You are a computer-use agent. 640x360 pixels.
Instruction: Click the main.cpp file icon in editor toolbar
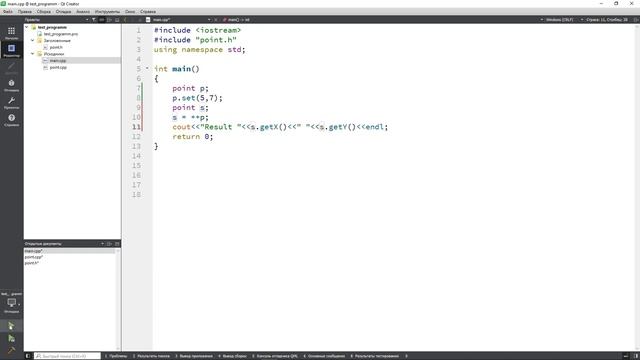click(x=148, y=20)
